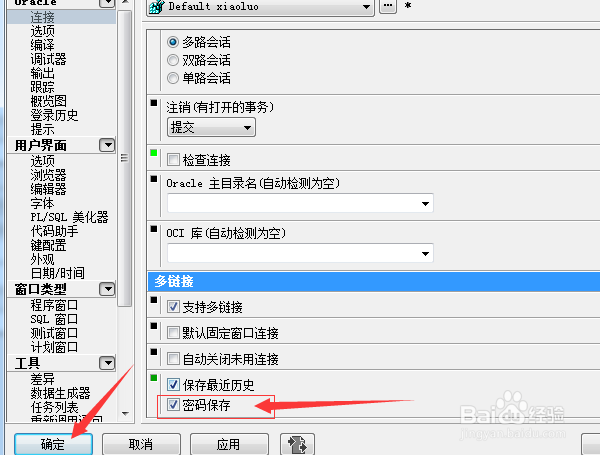Collapse the 窗口类型 section arrow

pos(107,289)
